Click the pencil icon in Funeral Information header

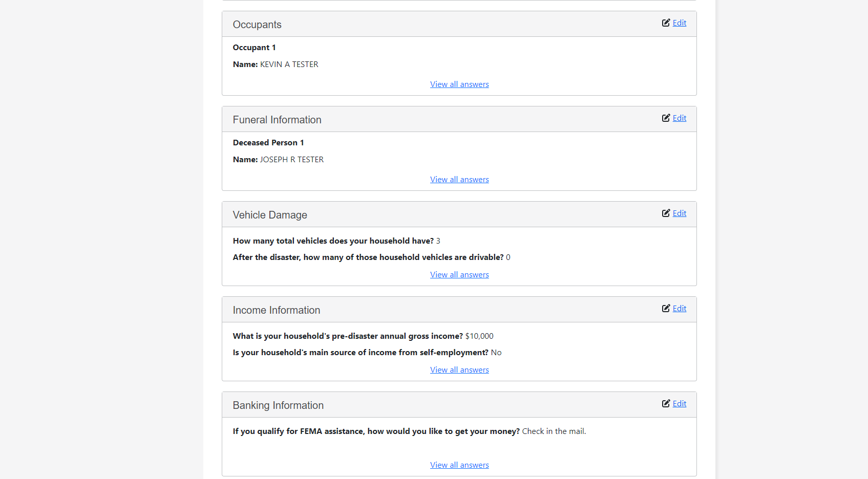click(x=666, y=118)
